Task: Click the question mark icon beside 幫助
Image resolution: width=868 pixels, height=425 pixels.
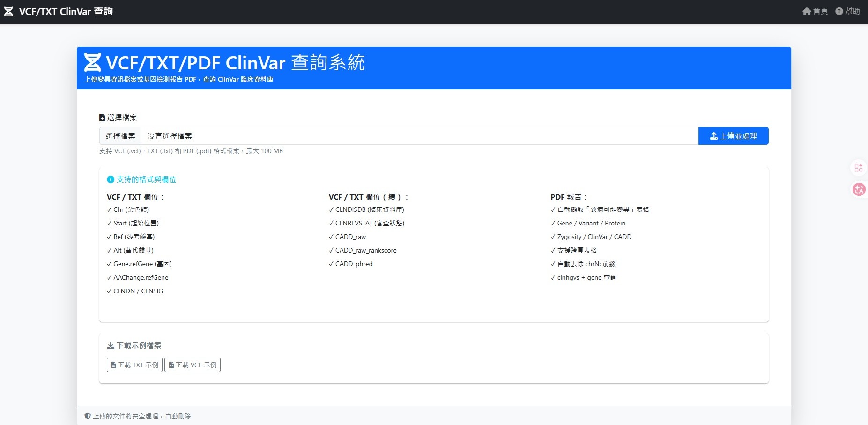Action: pos(839,11)
